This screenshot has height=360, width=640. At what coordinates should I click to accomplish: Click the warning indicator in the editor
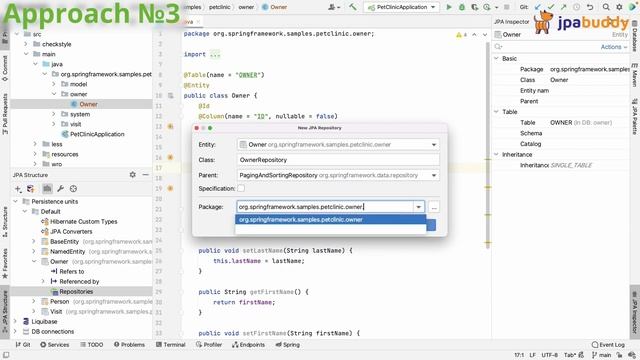461,35
